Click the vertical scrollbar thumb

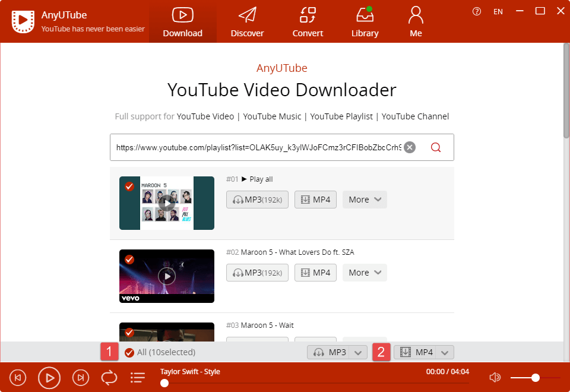[566, 90]
